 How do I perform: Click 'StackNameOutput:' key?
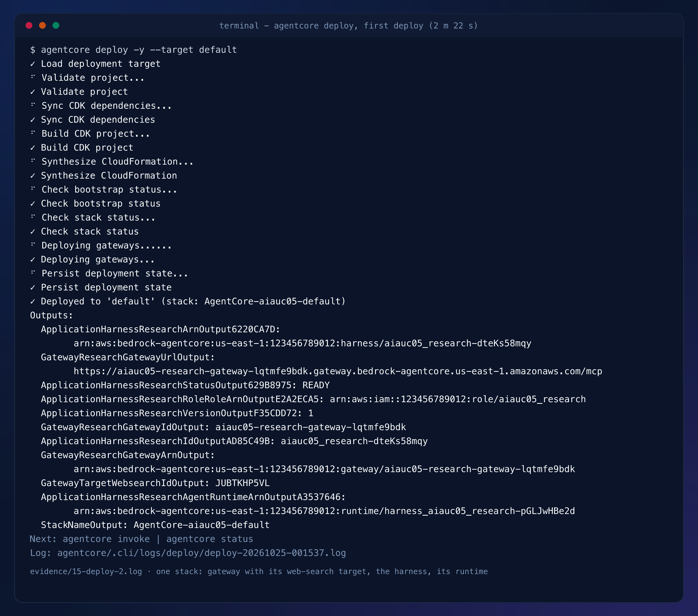[84, 526]
